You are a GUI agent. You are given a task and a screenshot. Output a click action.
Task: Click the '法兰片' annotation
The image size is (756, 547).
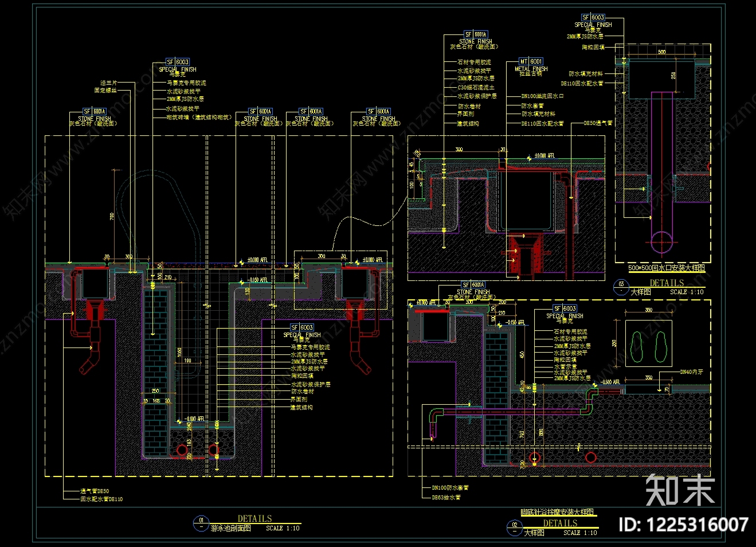[108, 83]
